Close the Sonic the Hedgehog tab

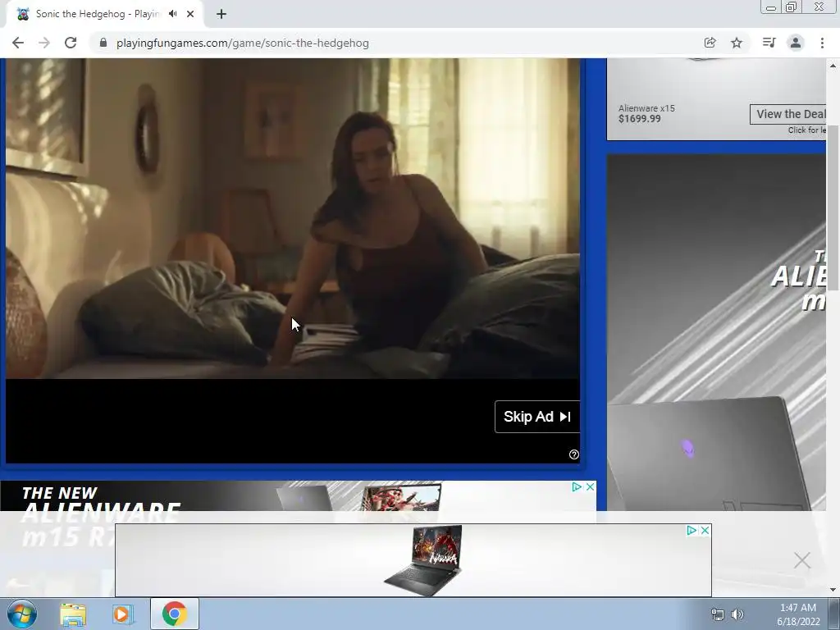190,14
